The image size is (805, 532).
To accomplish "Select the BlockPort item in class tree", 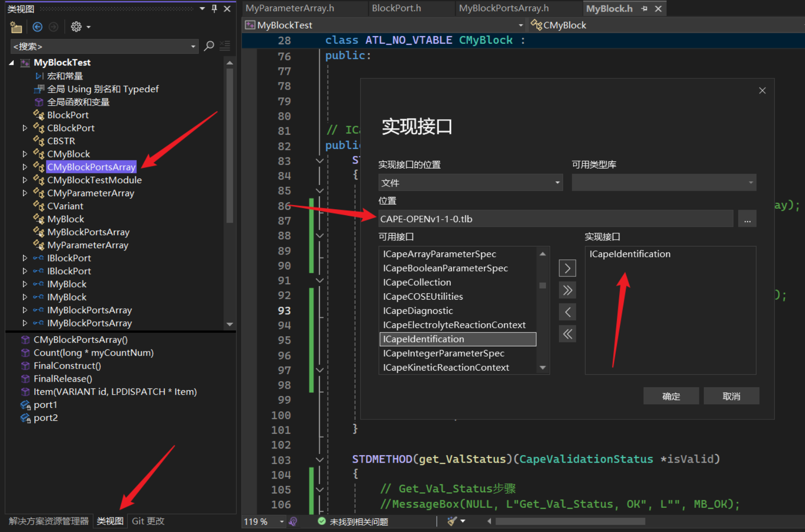I will pyautogui.click(x=67, y=115).
